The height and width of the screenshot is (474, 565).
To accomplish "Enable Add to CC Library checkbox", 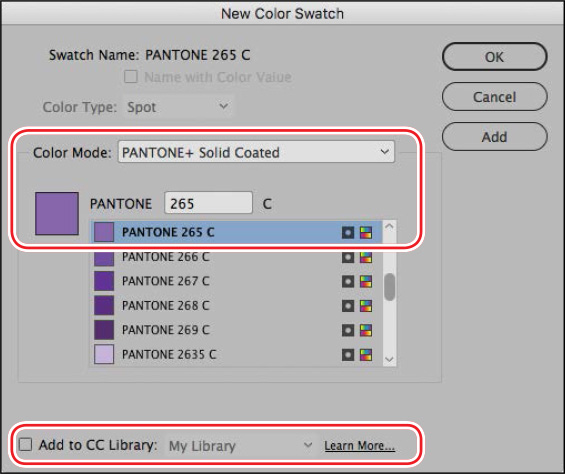I will pos(26,444).
